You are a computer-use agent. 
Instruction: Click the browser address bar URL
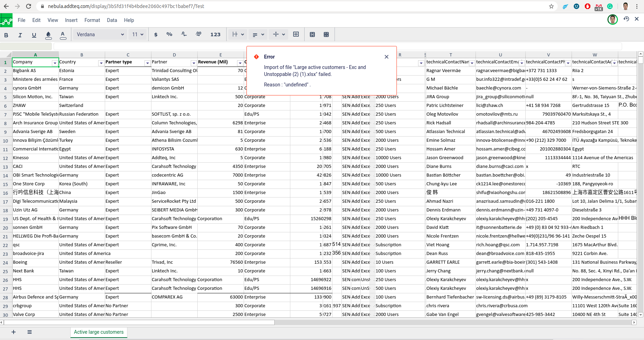(126, 6)
